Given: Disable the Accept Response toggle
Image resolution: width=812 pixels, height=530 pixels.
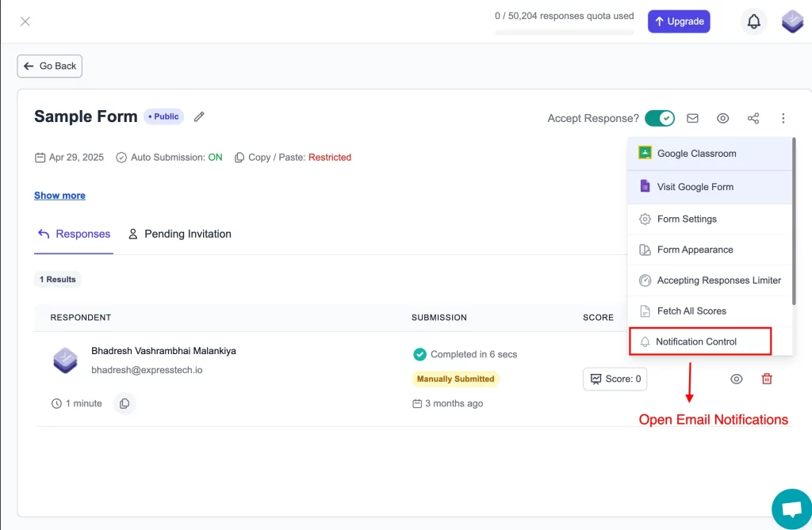Looking at the screenshot, I should 660,117.
